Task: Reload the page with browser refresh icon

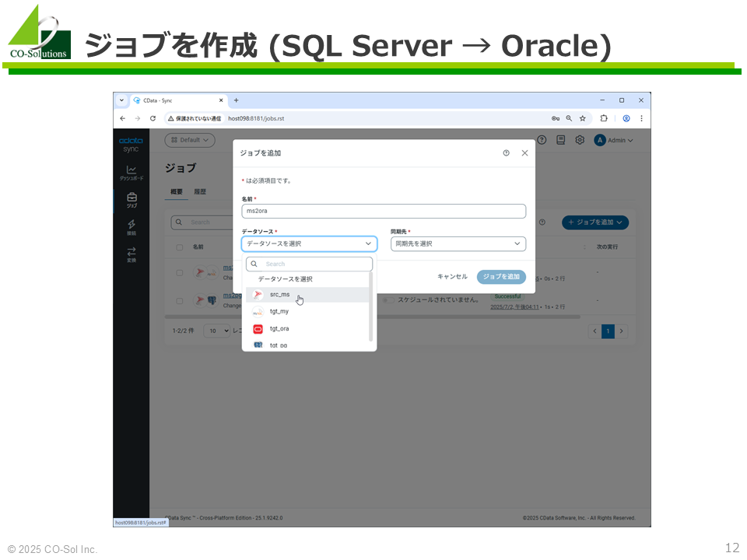Action: (153, 118)
